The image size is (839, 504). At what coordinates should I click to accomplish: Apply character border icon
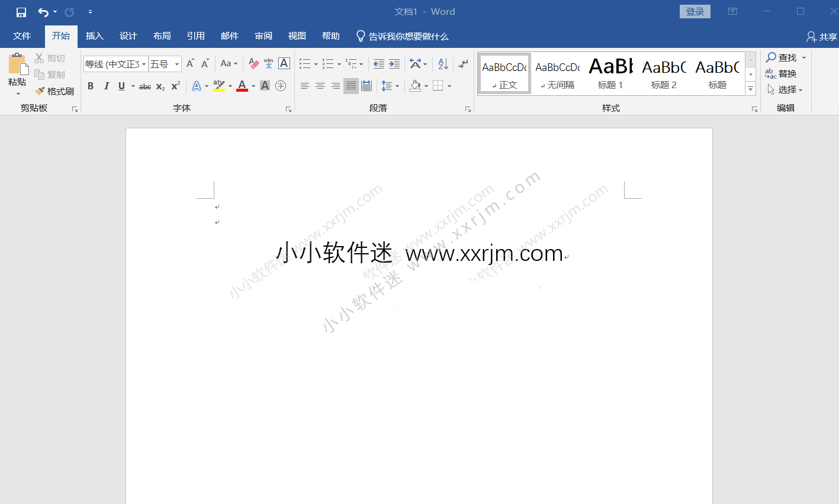pos(284,63)
